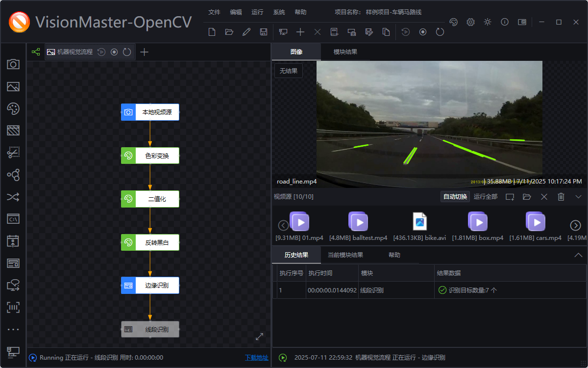Open the settings gear icon

[x=470, y=22]
